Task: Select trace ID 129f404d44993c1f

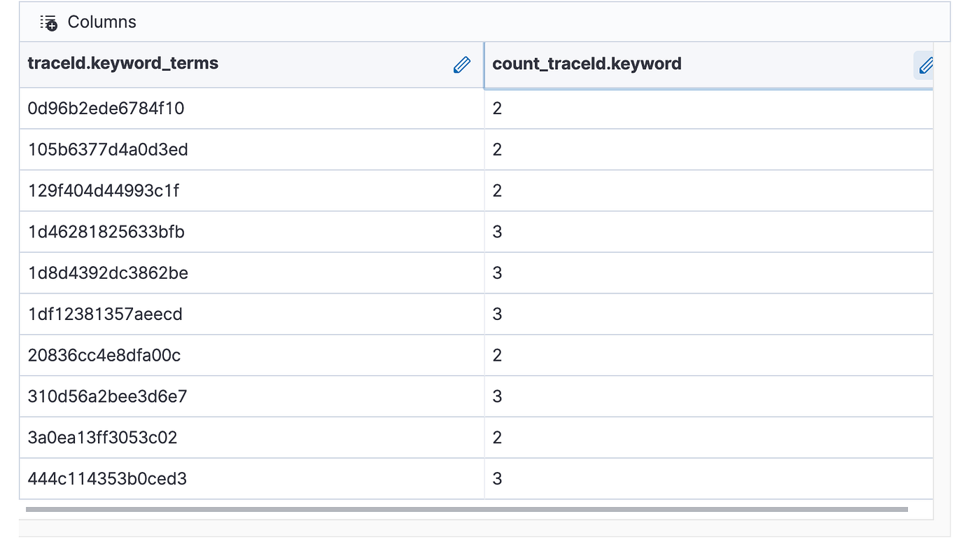Action: coord(104,191)
